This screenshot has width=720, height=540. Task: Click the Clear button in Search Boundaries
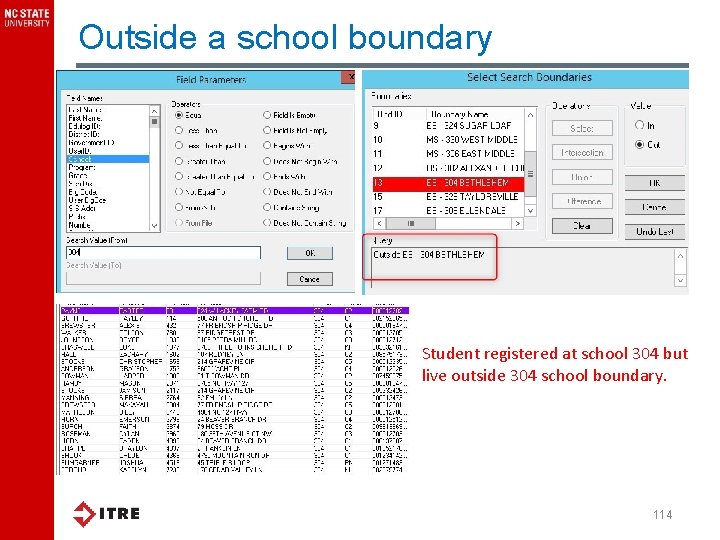pyautogui.click(x=582, y=226)
